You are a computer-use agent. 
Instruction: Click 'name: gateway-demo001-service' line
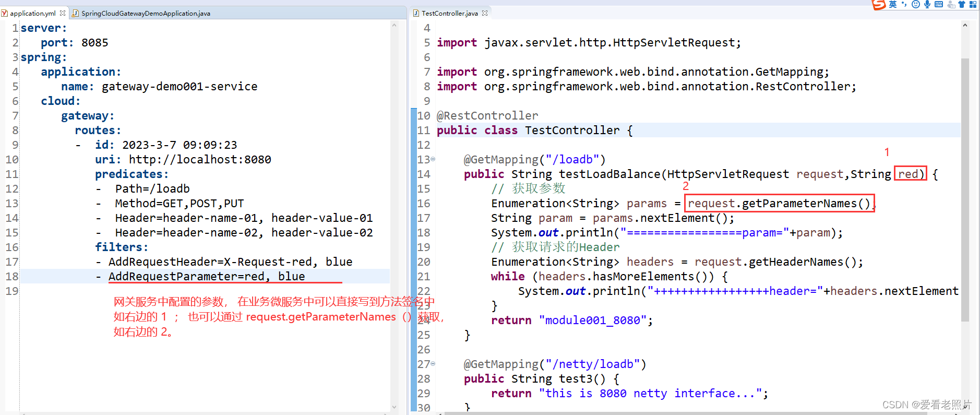[x=159, y=87]
